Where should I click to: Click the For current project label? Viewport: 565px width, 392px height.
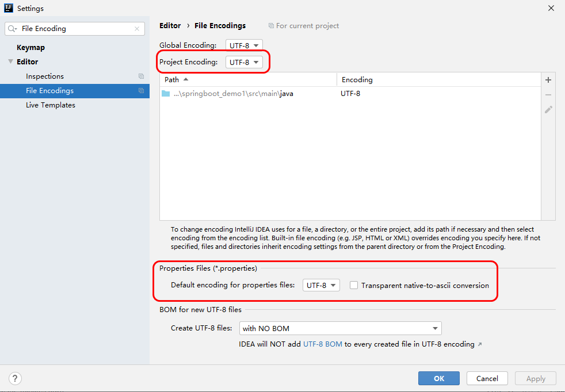click(307, 26)
